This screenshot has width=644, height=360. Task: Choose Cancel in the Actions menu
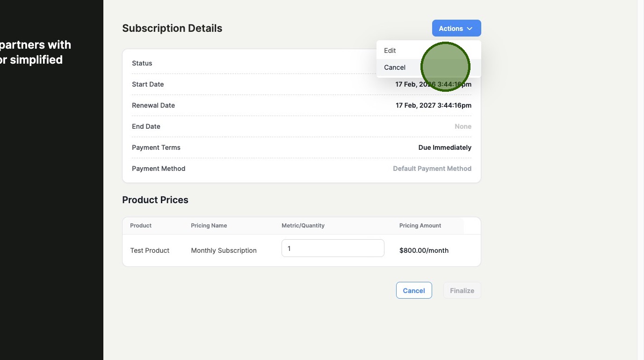coord(395,67)
